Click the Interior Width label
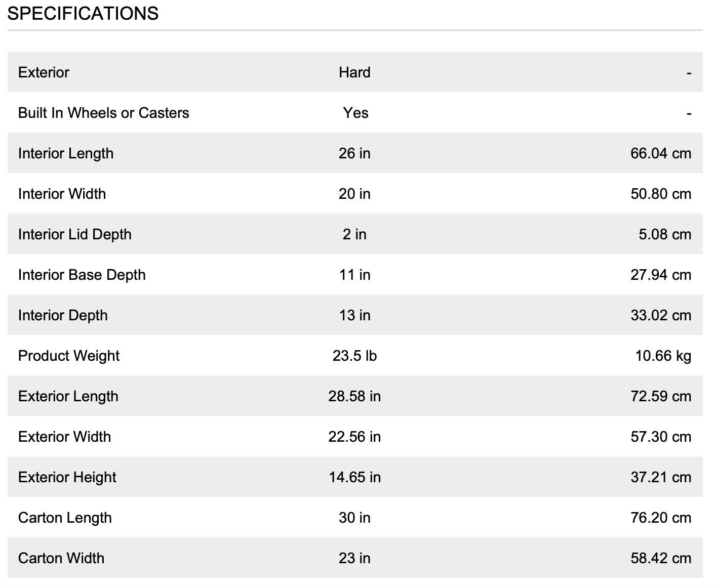Screen dimensions: 714x588 click(62, 194)
